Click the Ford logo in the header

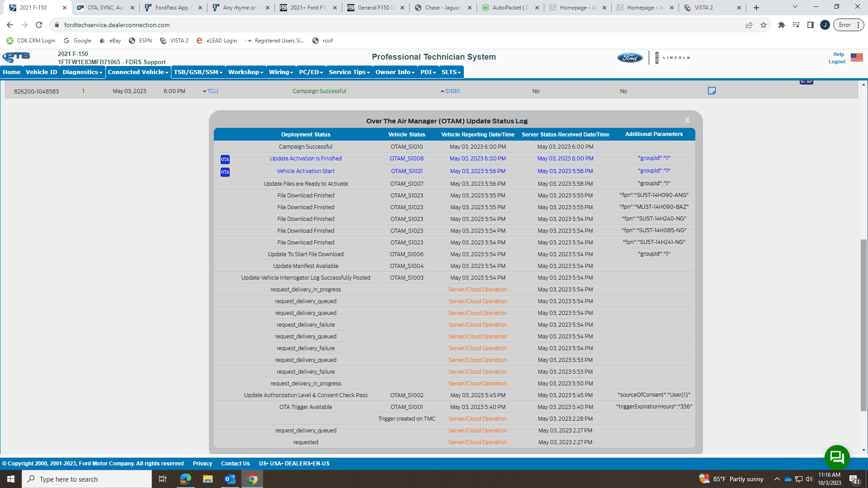coord(630,58)
